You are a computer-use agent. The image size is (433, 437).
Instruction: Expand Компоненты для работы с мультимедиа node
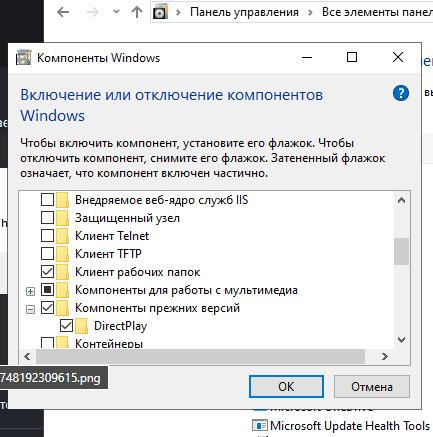coord(30,291)
